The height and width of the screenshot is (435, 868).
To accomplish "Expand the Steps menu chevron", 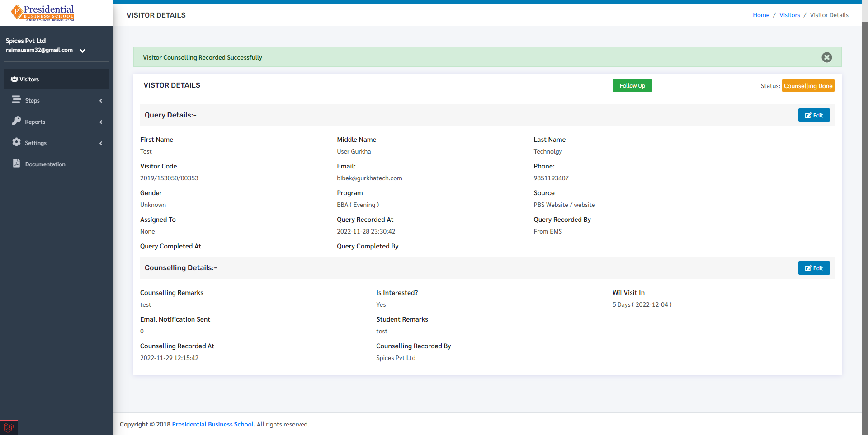I will (101, 101).
